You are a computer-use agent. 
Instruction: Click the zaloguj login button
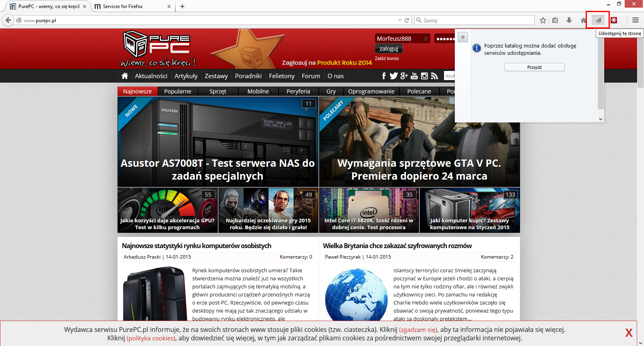[x=388, y=49]
